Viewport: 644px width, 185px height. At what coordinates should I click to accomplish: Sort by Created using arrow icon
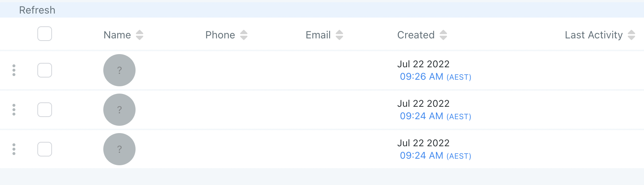pos(444,35)
